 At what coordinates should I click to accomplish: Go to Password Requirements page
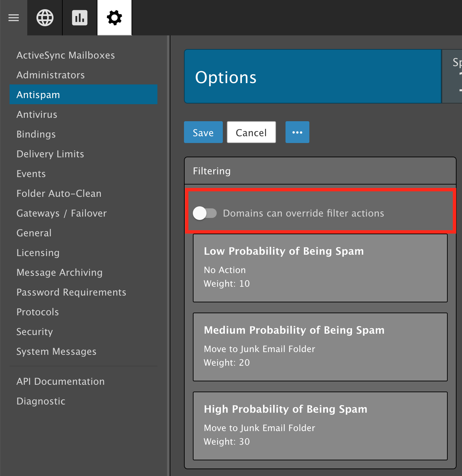tap(71, 292)
